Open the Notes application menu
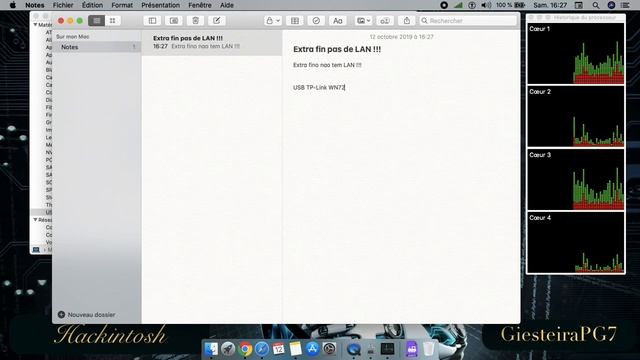The width and height of the screenshot is (640, 360). [35, 5]
